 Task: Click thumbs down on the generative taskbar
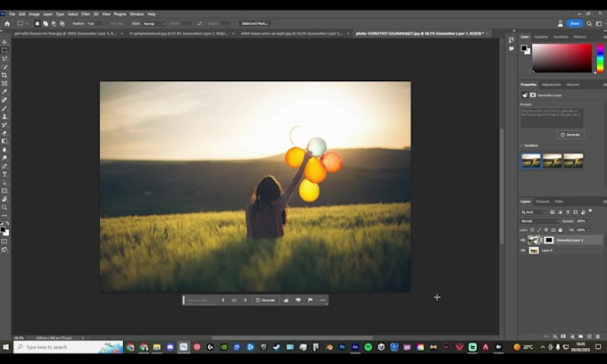pyautogui.click(x=298, y=300)
